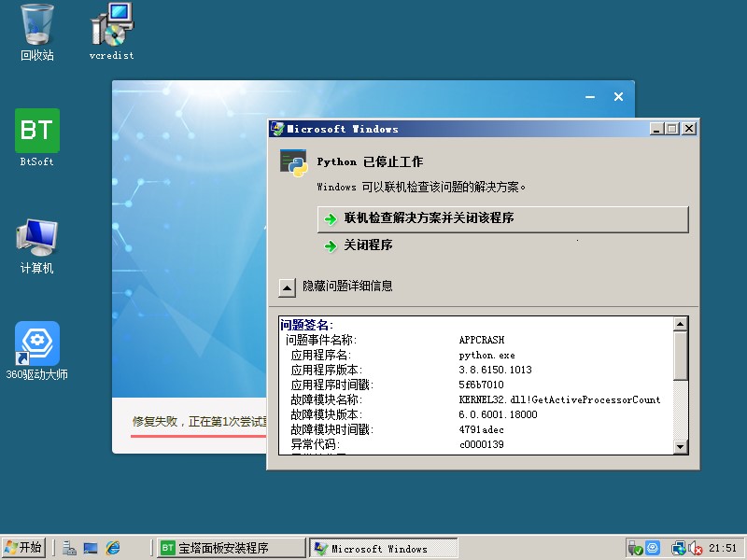Click the security shield tray icon
Image resolution: width=747 pixels, height=560 pixels.
click(635, 549)
